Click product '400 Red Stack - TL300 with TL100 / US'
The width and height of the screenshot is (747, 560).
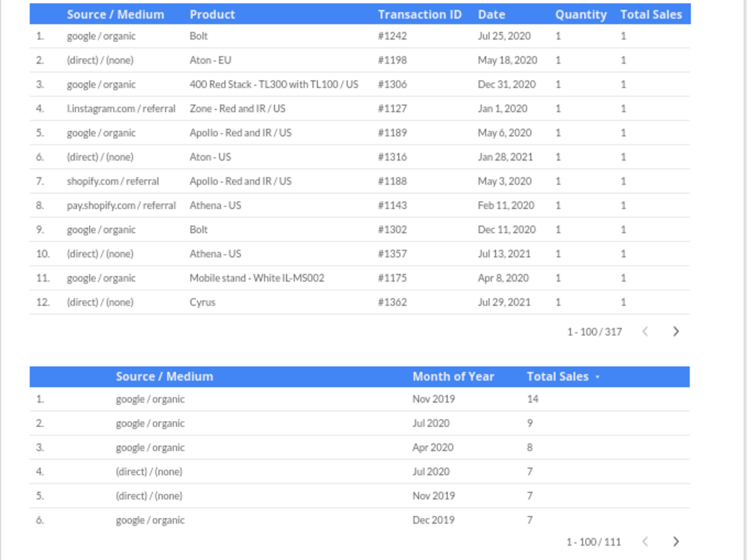[x=274, y=85]
